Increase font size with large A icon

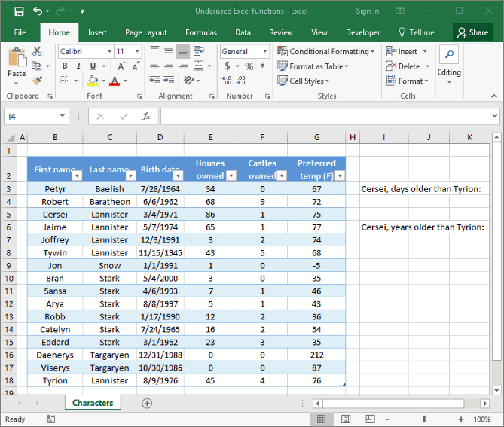pyautogui.click(x=121, y=66)
